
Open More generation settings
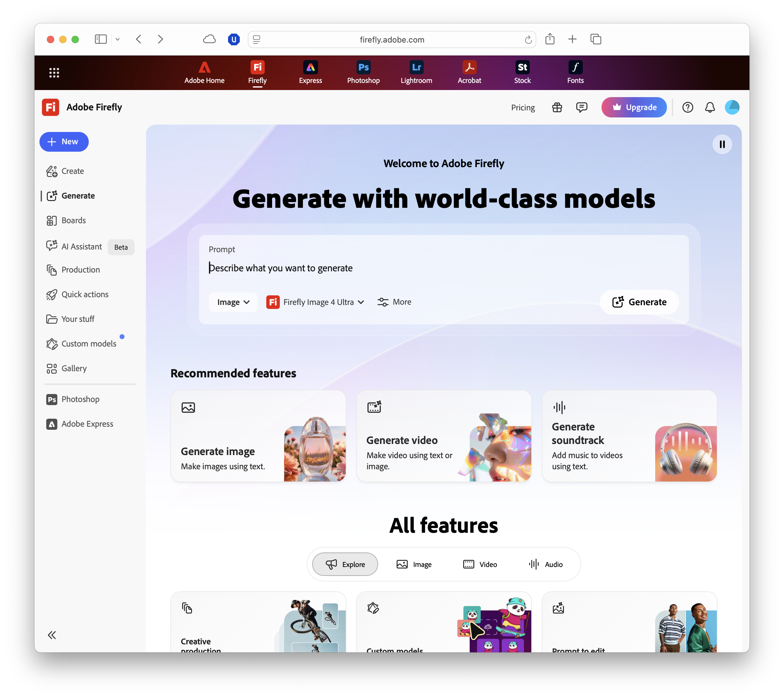click(x=394, y=302)
